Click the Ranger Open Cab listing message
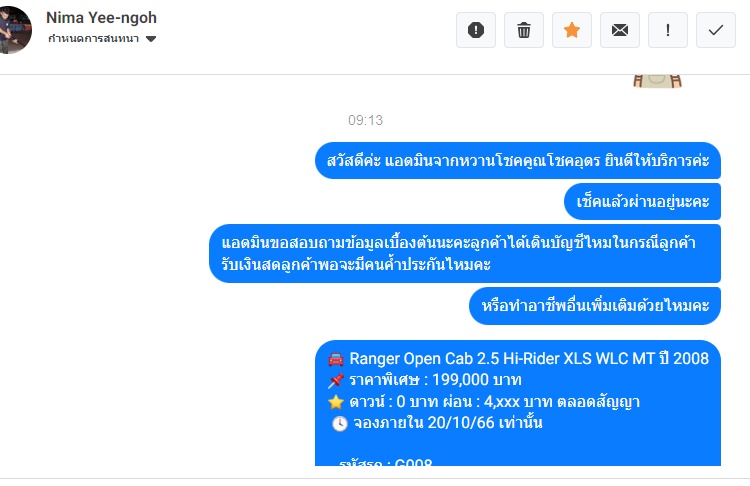 click(x=518, y=403)
